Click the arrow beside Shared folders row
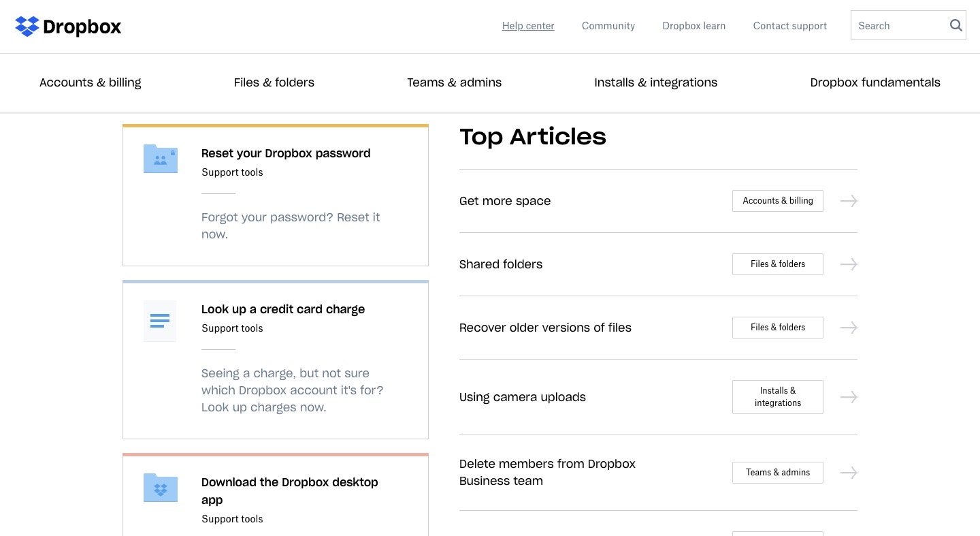 pos(848,264)
